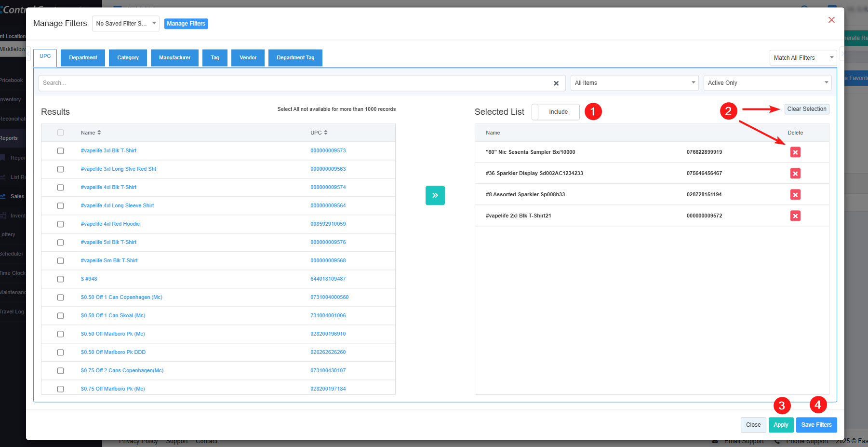Delete #8 Assorted Sparkler from selection

point(795,195)
